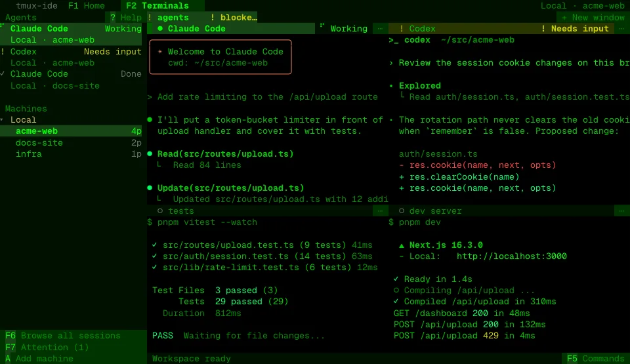
Task: Click the Explored bullet entry
Action: (419, 85)
